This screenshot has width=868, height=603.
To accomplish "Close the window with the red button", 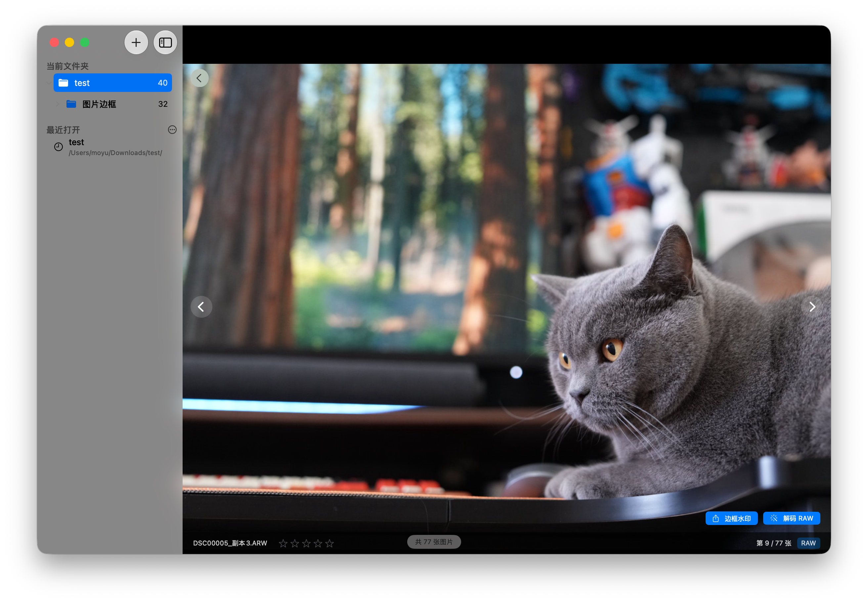I will coord(55,42).
